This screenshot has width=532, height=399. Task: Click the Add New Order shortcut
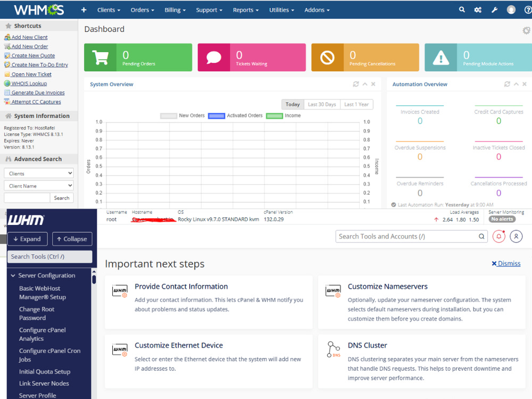point(29,46)
